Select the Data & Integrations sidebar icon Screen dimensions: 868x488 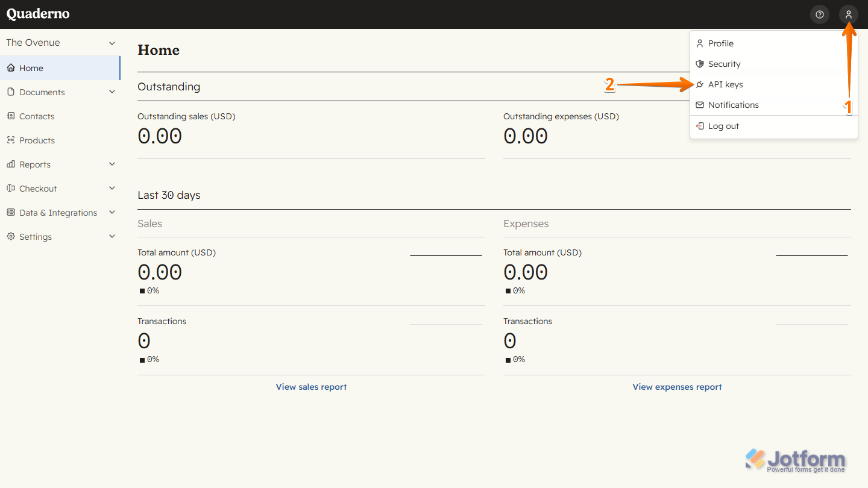[10, 212]
